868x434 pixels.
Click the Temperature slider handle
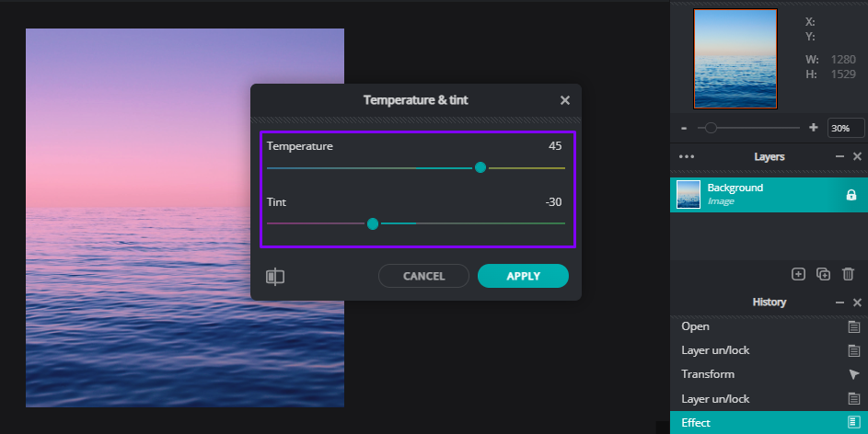click(x=480, y=167)
